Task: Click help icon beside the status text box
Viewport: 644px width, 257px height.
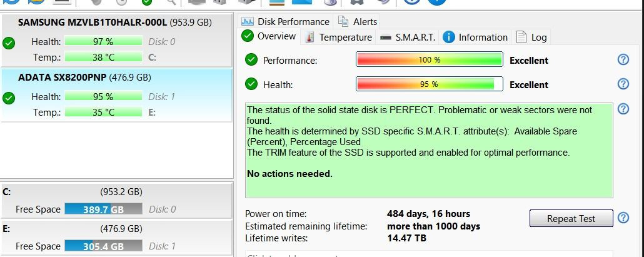Action: click(623, 109)
